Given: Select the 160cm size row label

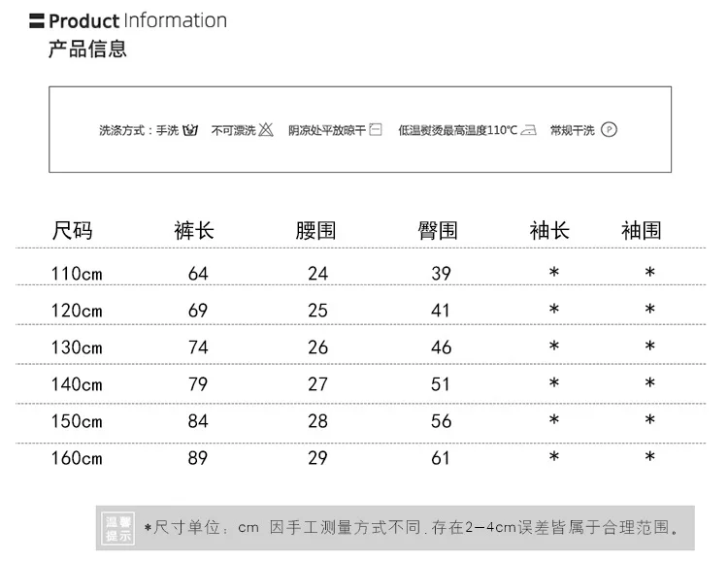Looking at the screenshot, I should (77, 458).
